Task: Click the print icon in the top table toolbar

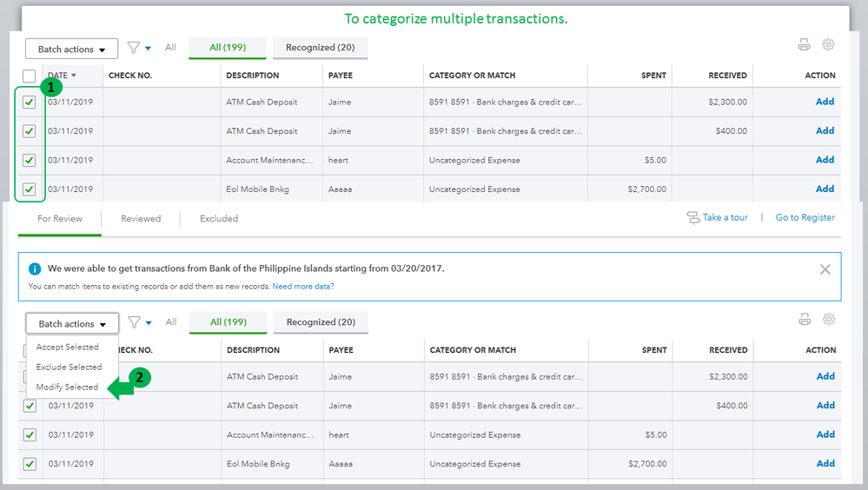Action: [x=805, y=45]
